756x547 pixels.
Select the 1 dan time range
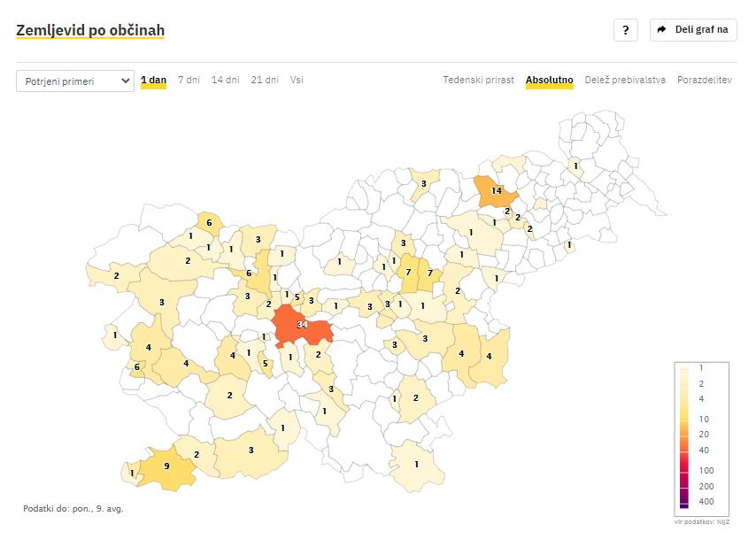point(153,80)
